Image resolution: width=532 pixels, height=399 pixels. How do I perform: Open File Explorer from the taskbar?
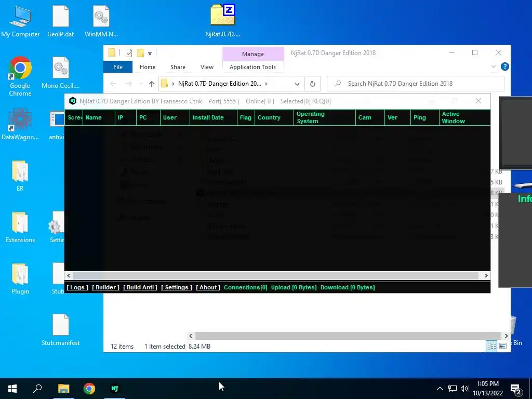pos(63,389)
